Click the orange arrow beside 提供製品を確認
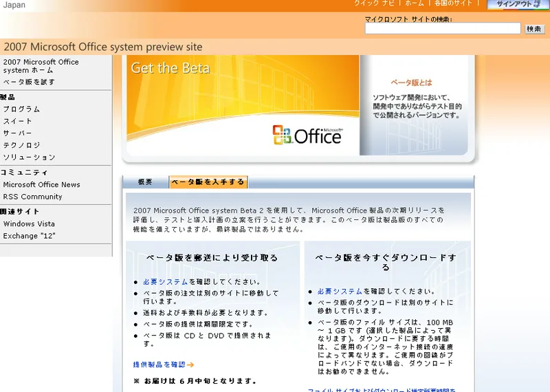The image size is (550, 392). pyautogui.click(x=190, y=364)
